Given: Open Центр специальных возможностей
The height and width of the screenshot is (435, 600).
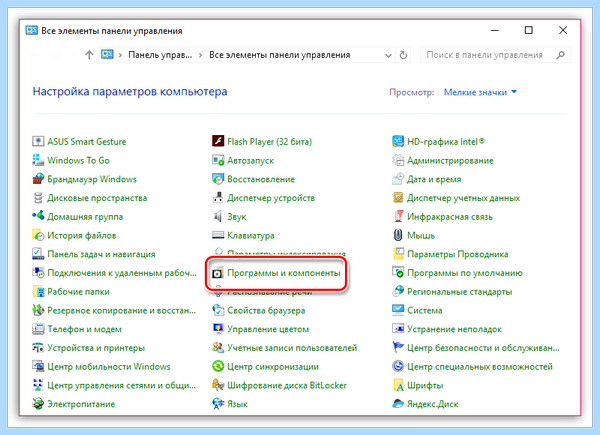Looking at the screenshot, I should tap(473, 367).
